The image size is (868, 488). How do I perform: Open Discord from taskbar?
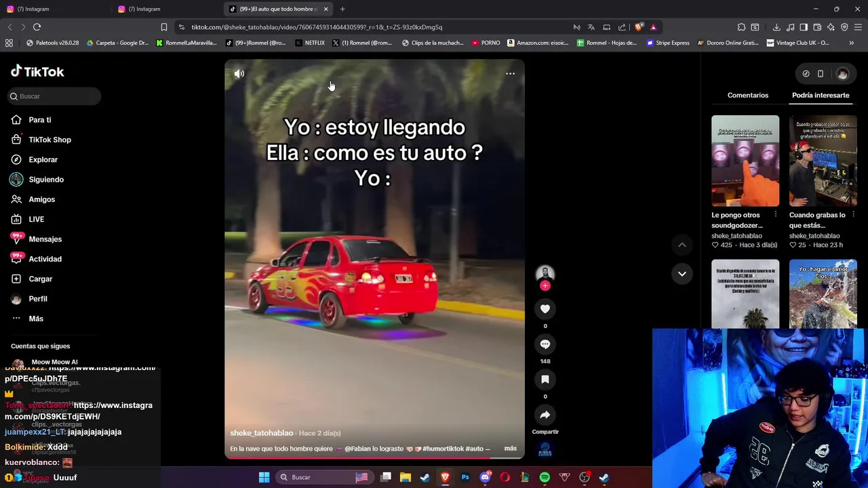pos(485,477)
